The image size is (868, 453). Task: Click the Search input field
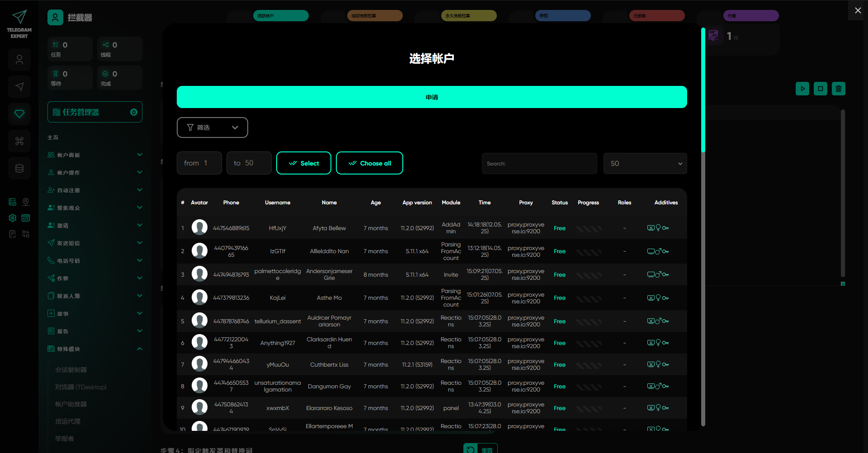point(539,164)
